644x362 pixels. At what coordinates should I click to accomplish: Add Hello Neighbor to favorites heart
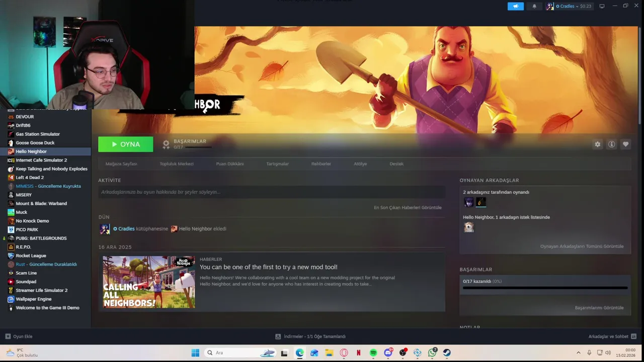pyautogui.click(x=625, y=144)
